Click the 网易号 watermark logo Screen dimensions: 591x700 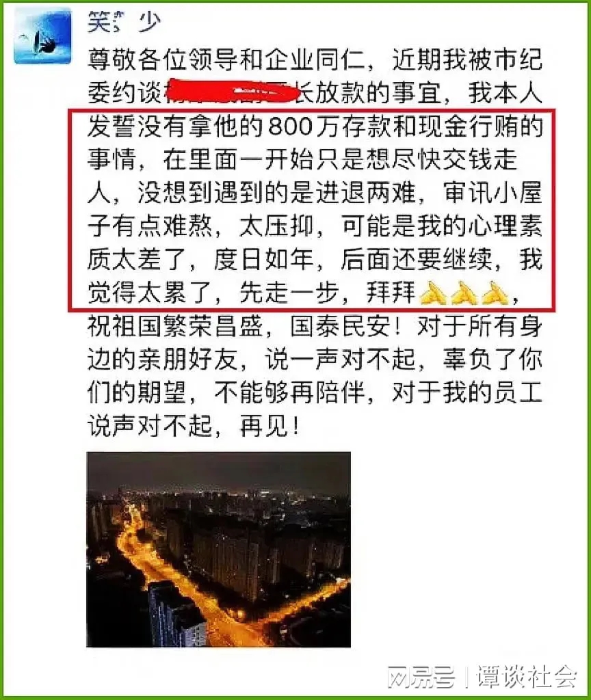(421, 677)
